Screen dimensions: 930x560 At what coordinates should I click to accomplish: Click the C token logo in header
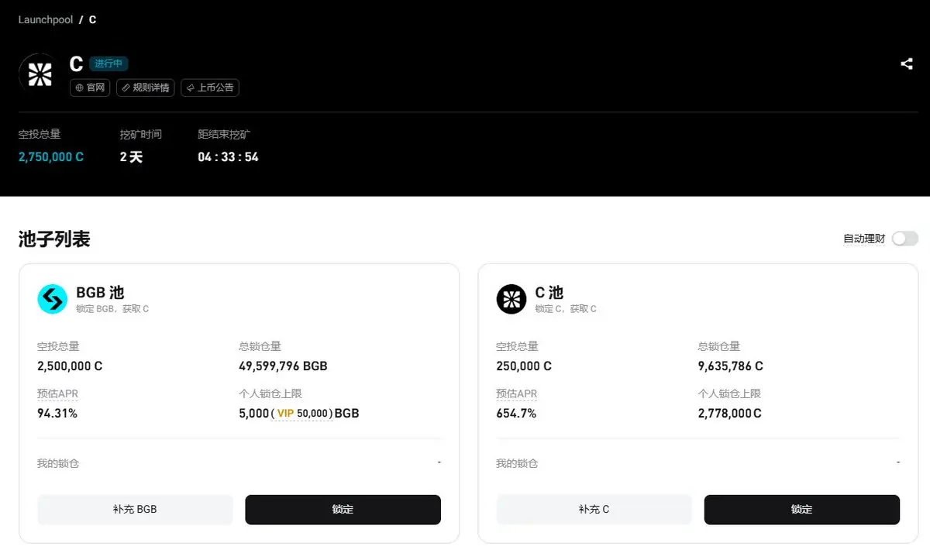coord(39,74)
